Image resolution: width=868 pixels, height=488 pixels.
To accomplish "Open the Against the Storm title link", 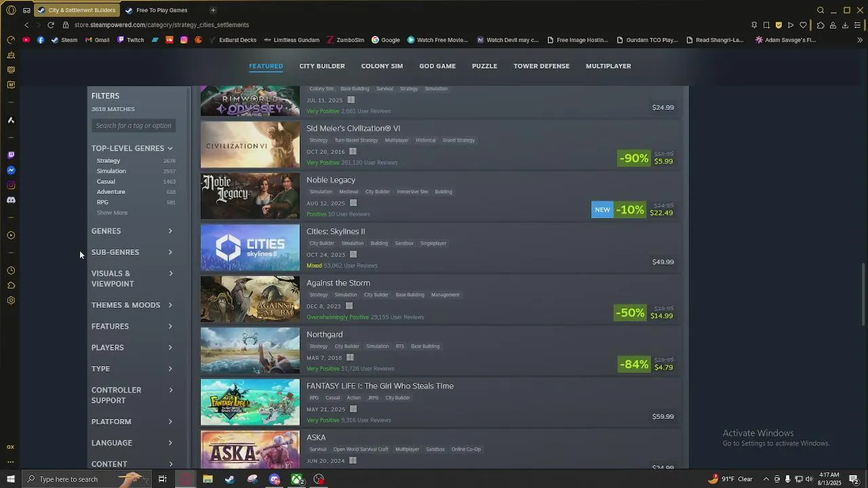I will pos(338,283).
